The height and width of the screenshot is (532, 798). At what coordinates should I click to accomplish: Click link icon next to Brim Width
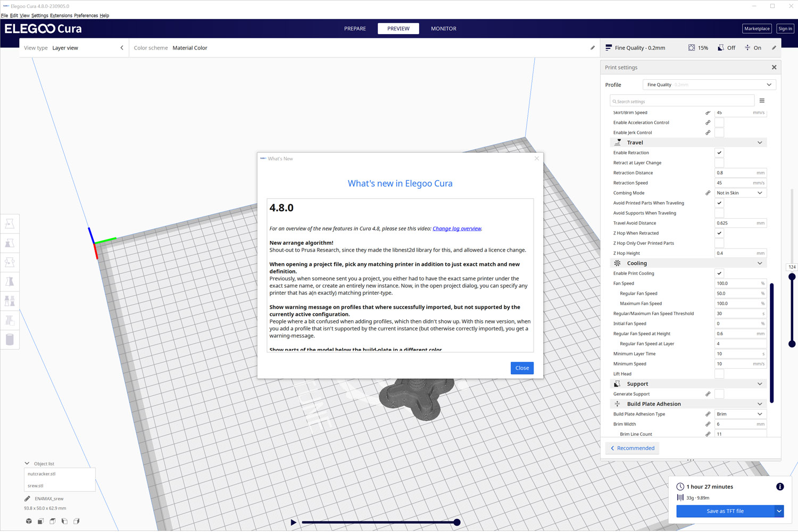click(x=708, y=425)
